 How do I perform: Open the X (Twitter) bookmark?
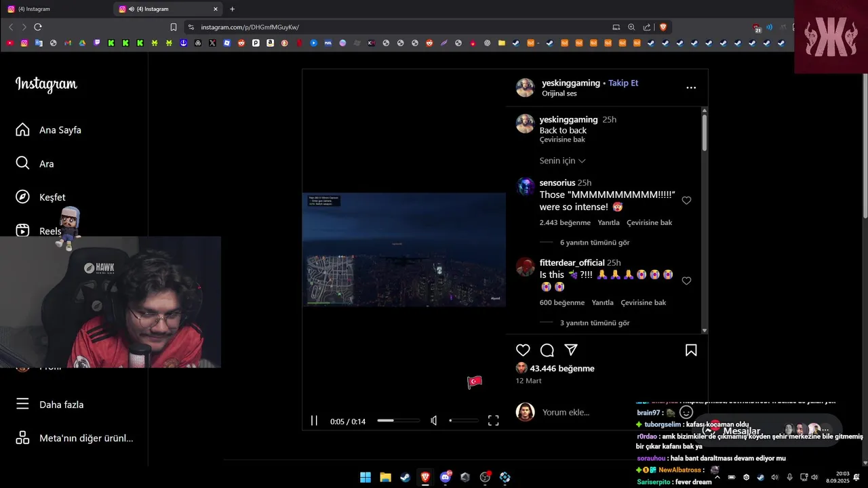[212, 43]
